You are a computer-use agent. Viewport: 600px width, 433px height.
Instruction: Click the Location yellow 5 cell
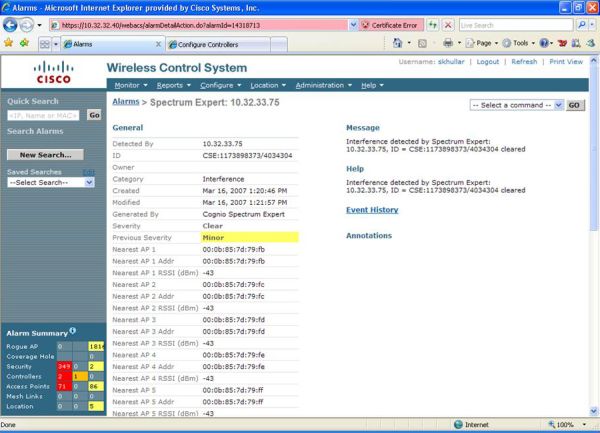96,406
